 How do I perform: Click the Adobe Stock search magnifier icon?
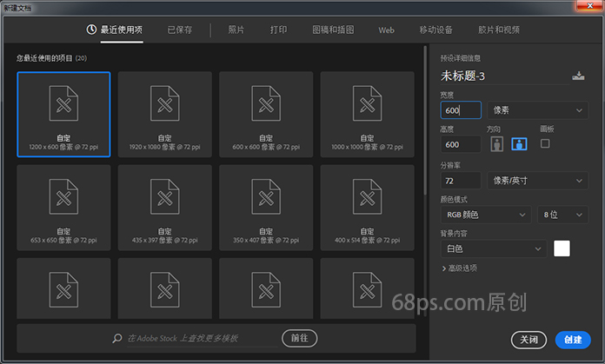(x=118, y=338)
